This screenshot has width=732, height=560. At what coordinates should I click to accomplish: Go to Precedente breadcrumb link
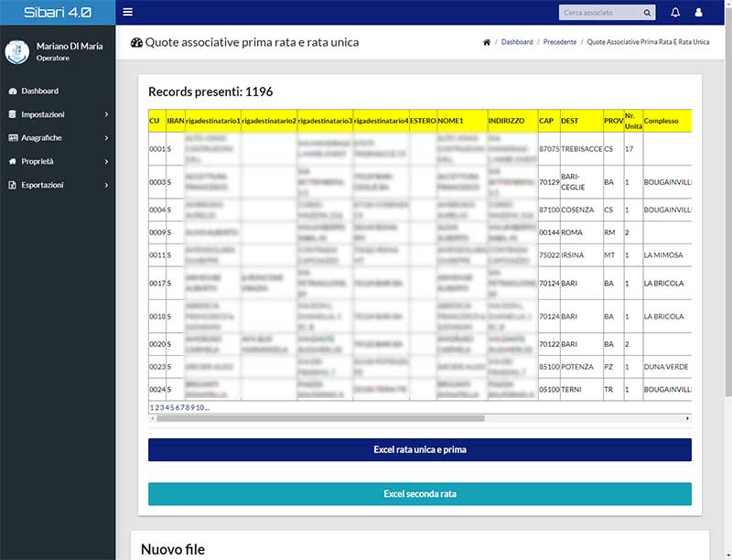coord(560,42)
